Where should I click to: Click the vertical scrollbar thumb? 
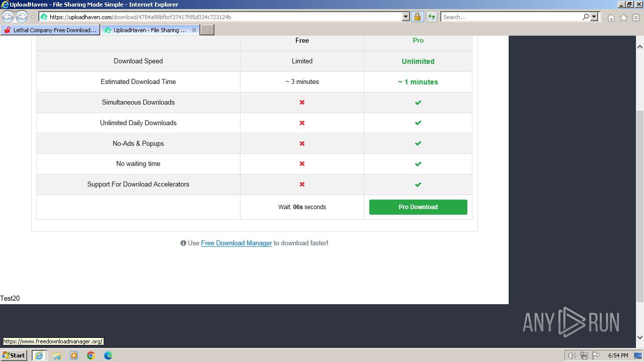(640, 206)
